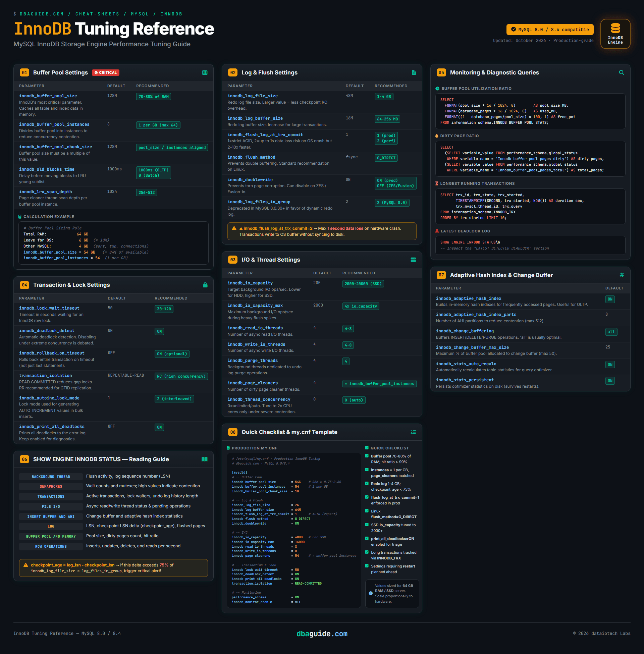Image resolution: width=644 pixels, height=654 pixels.
Task: Click the pie chart icon by Buffer Pool Utilization Ratio
Action: (x=437, y=89)
